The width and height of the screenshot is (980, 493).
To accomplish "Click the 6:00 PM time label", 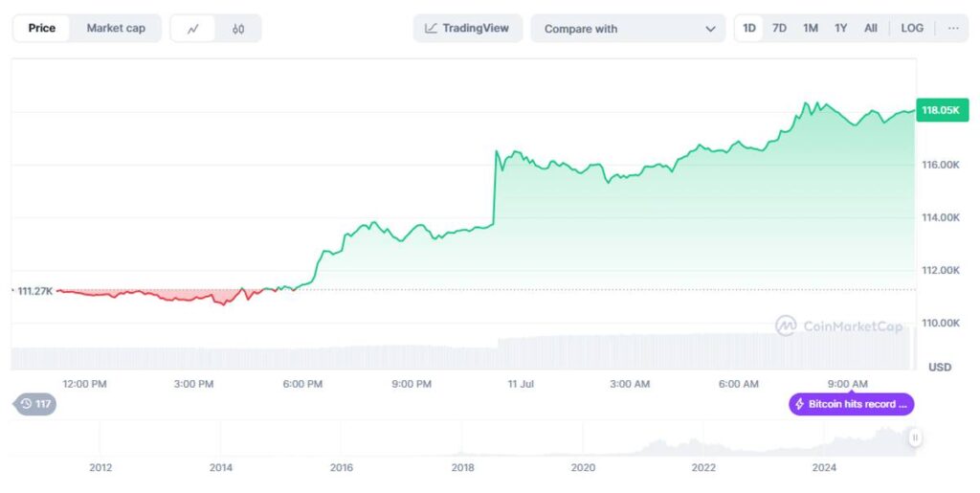I will (302, 384).
